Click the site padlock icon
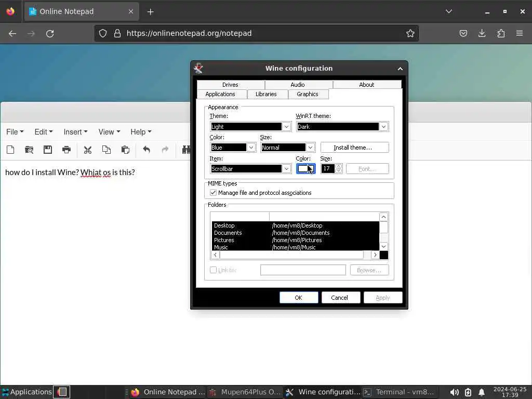Screen dimensions: 532x399 (117, 33)
